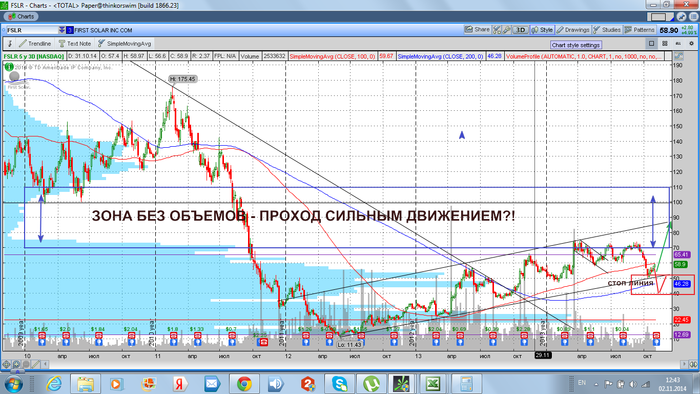The image size is (700, 394).
Task: Click the 12.69 purple price label
Action: [681, 334]
